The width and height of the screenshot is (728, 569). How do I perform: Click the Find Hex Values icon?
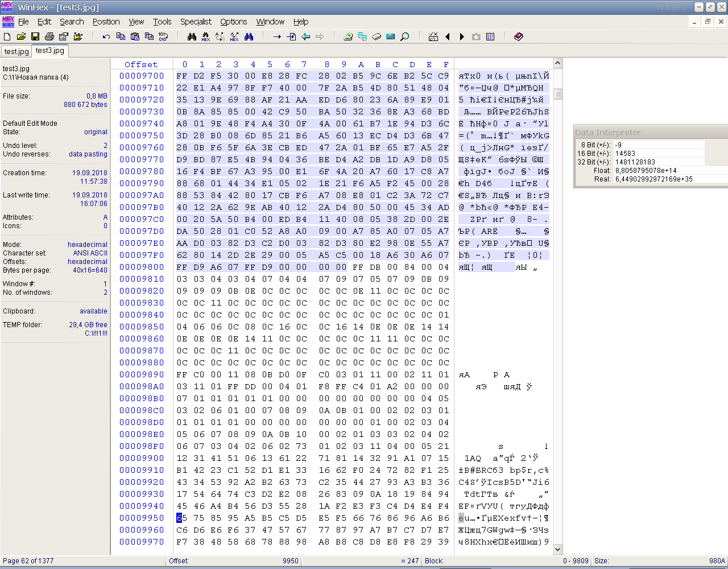point(206,36)
